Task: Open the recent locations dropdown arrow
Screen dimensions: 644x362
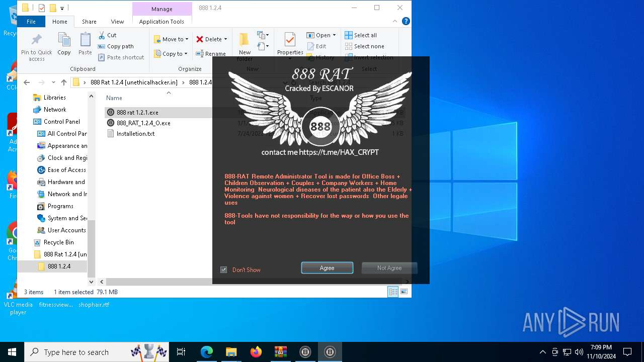Action: 53,82
